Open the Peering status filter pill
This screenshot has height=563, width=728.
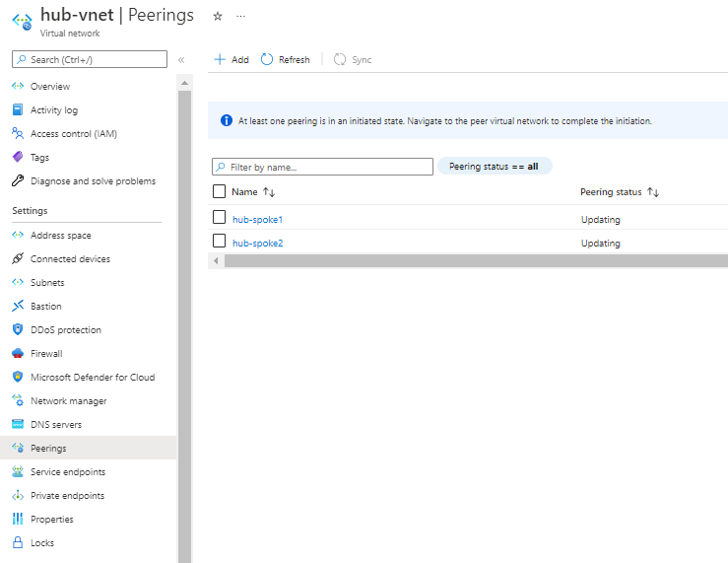(494, 167)
